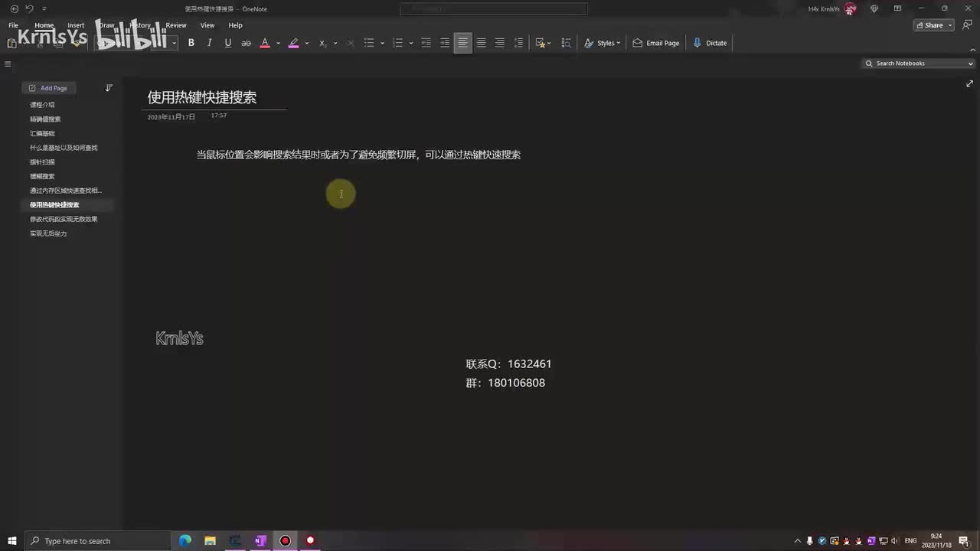Open the bullet list style dropdown
This screenshot has width=980, height=551.
tap(382, 43)
